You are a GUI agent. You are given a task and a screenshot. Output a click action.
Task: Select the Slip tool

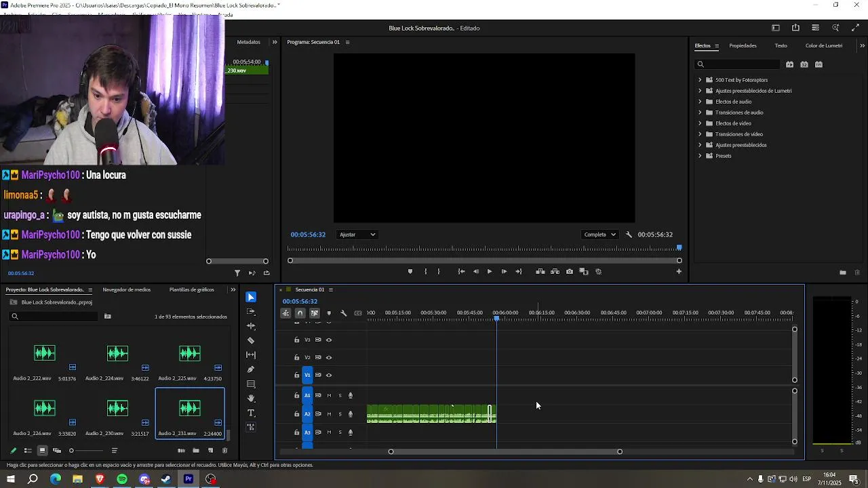click(251, 354)
